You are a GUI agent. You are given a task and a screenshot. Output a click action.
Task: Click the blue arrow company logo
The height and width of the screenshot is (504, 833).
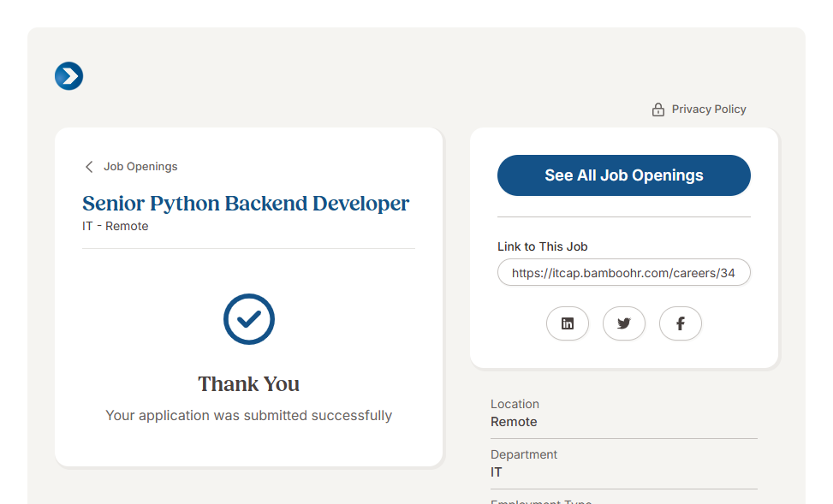click(x=68, y=76)
